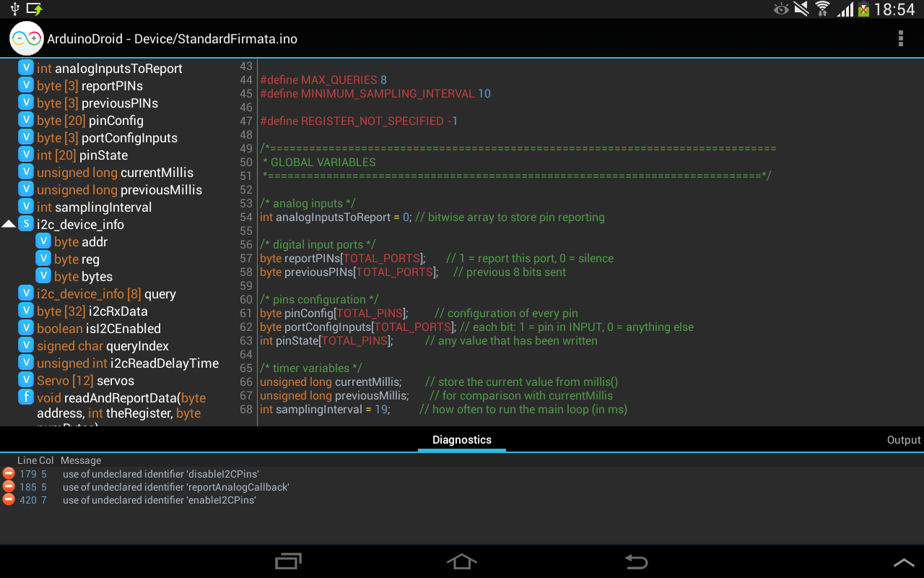Tap the ArduinoDroid logo in the action bar

[x=26, y=38]
